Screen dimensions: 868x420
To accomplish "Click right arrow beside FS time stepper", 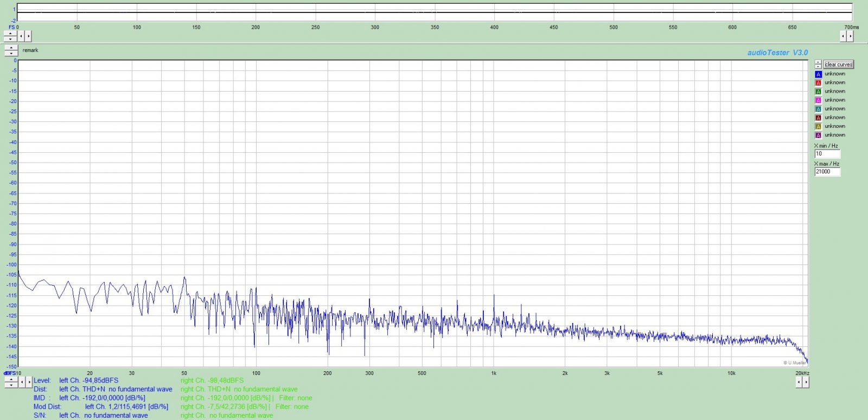I will click(x=28, y=36).
